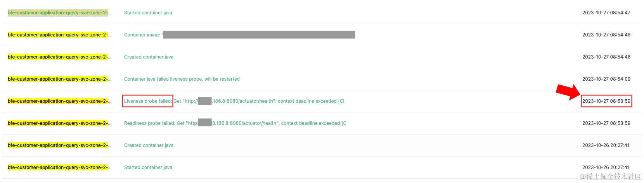
Task: Click pod name beside 'will be restarted' message
Action: [59, 79]
